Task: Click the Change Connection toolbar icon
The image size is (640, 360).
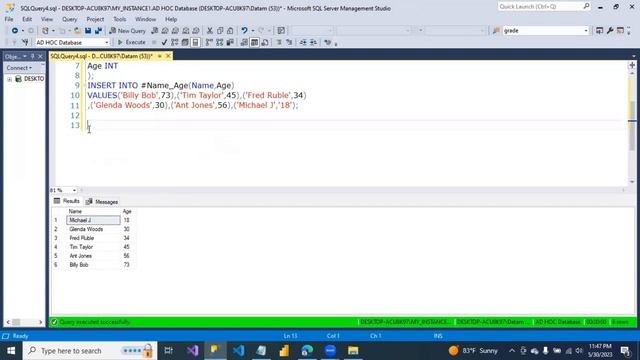Action: (25, 42)
